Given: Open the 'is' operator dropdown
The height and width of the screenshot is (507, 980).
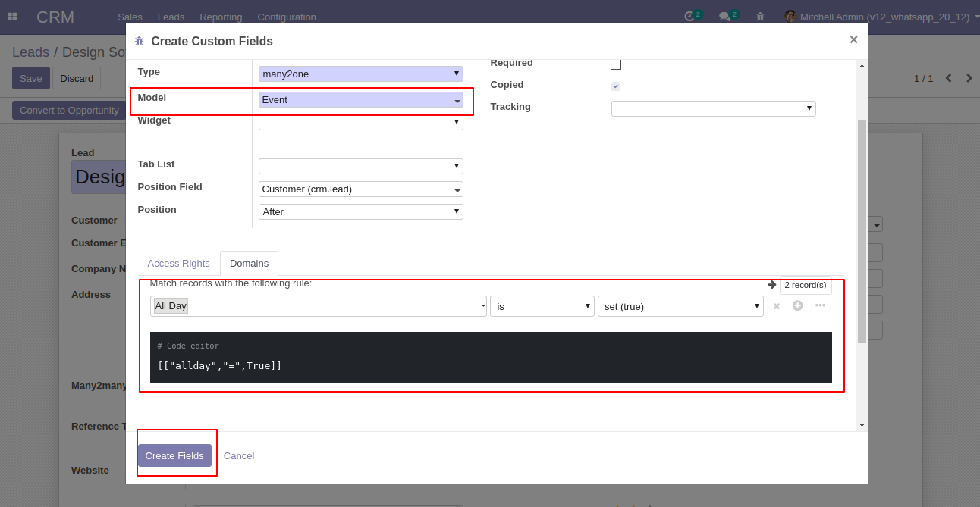Looking at the screenshot, I should coord(542,306).
